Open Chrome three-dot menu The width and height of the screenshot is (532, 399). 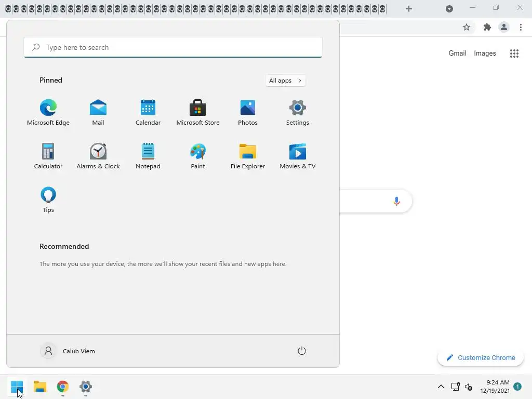(521, 27)
